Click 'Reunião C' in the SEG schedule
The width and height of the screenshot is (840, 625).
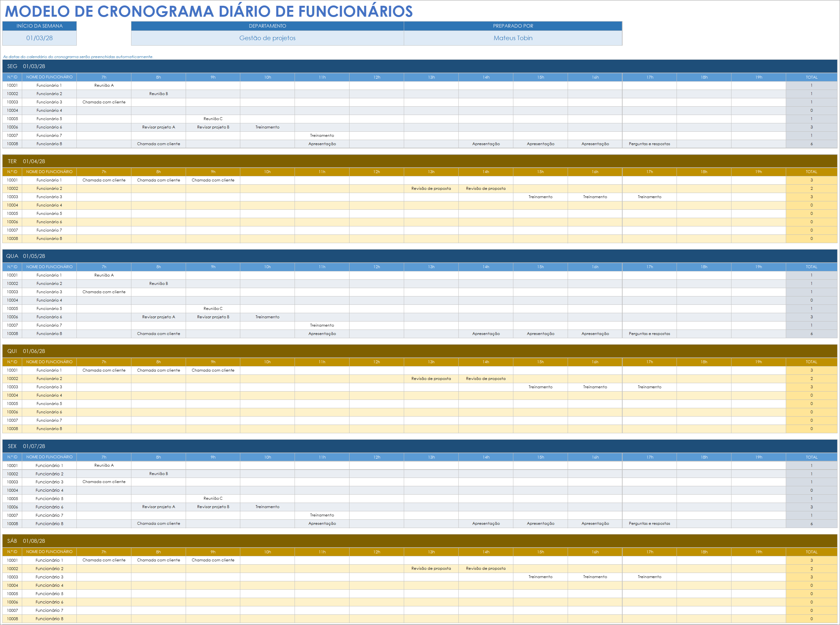[213, 119]
